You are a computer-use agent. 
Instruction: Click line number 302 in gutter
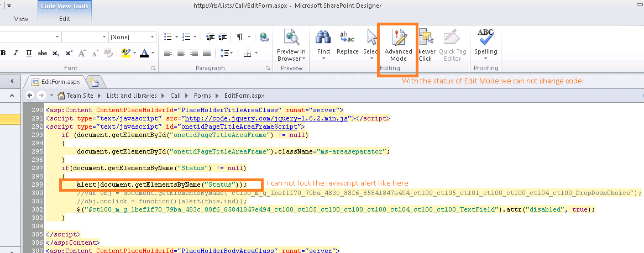tap(37, 209)
